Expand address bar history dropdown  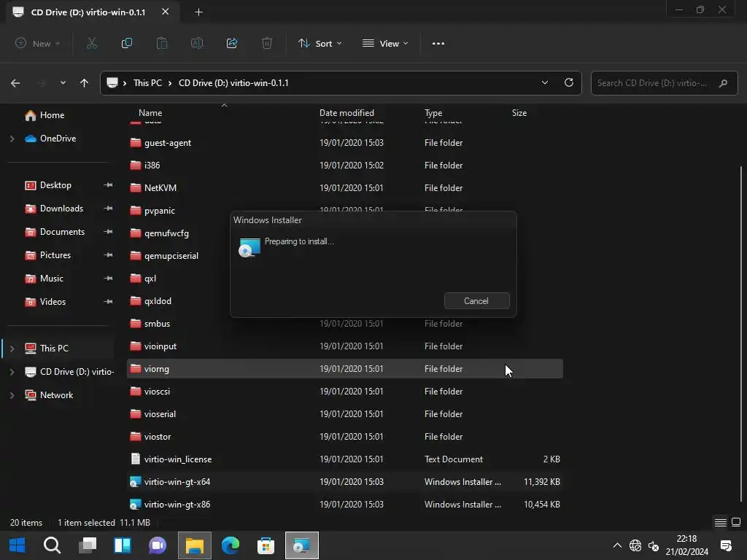coord(544,82)
